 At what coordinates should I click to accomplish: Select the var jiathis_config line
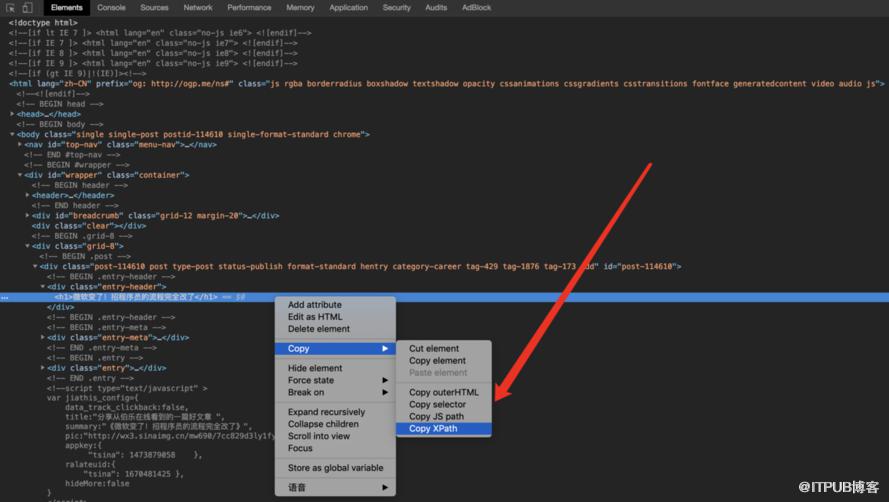92,398
